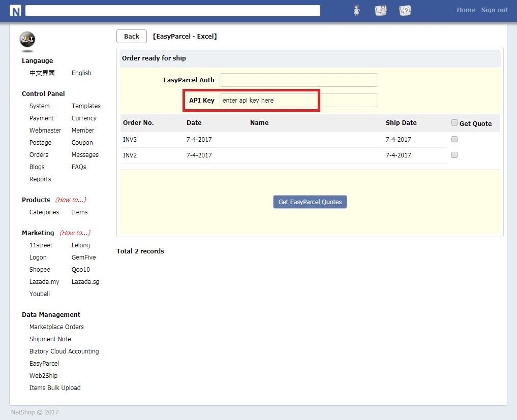Open Marketplace Orders
The width and height of the screenshot is (517, 420).
coord(56,327)
